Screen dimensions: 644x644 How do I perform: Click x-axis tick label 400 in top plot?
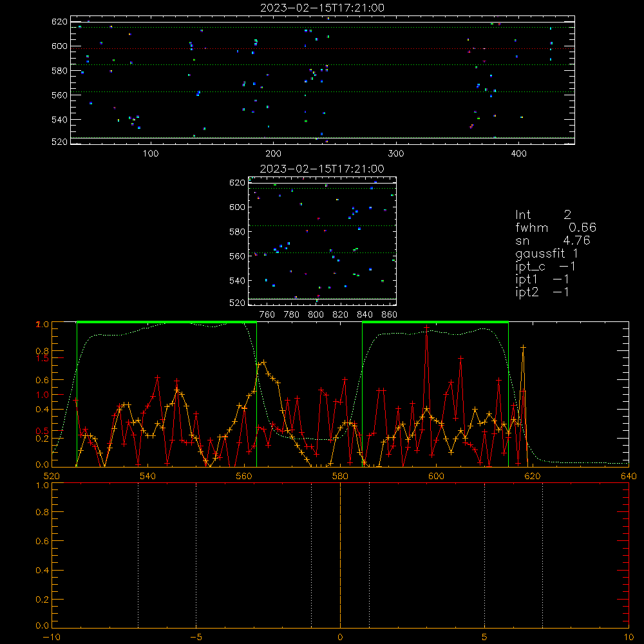[518, 154]
